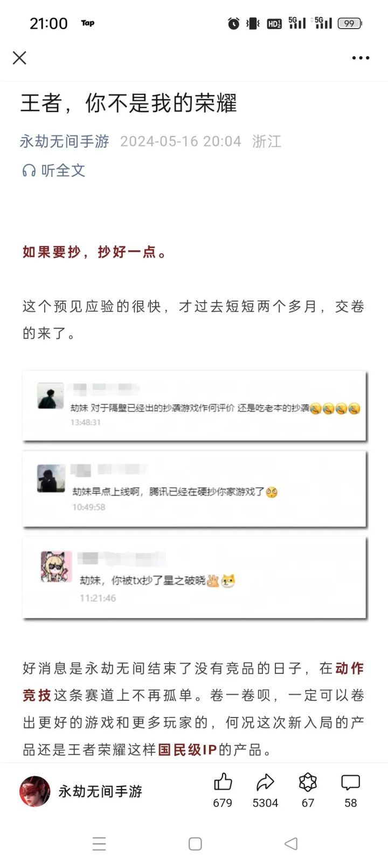Tap the publish date 2024-05-16 20:04
The height and width of the screenshot is (868, 388).
(x=181, y=141)
